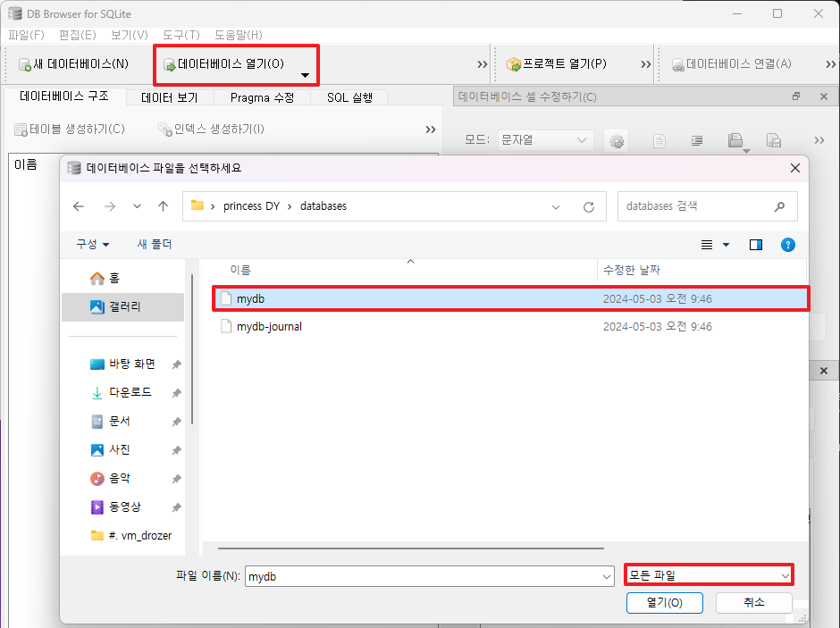
Task: Open the 모든 파일 file type dropdown
Action: (709, 575)
